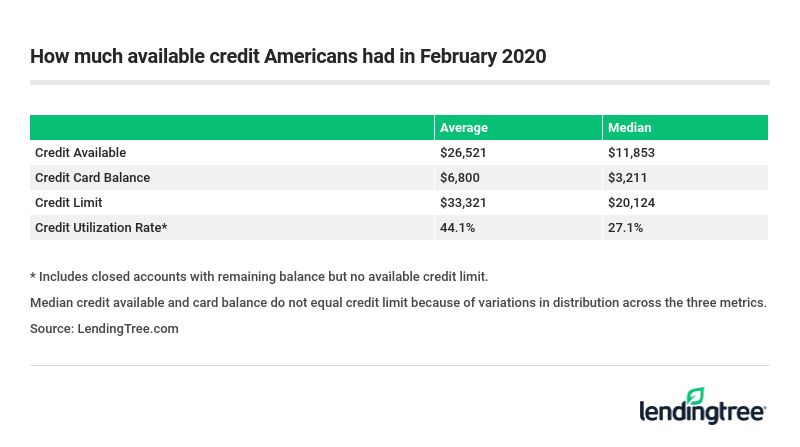Click the 44.1% utilization rate value

point(457,228)
